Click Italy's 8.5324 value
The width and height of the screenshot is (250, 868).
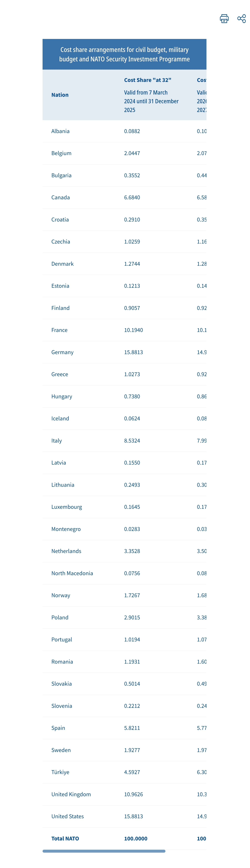click(x=132, y=440)
